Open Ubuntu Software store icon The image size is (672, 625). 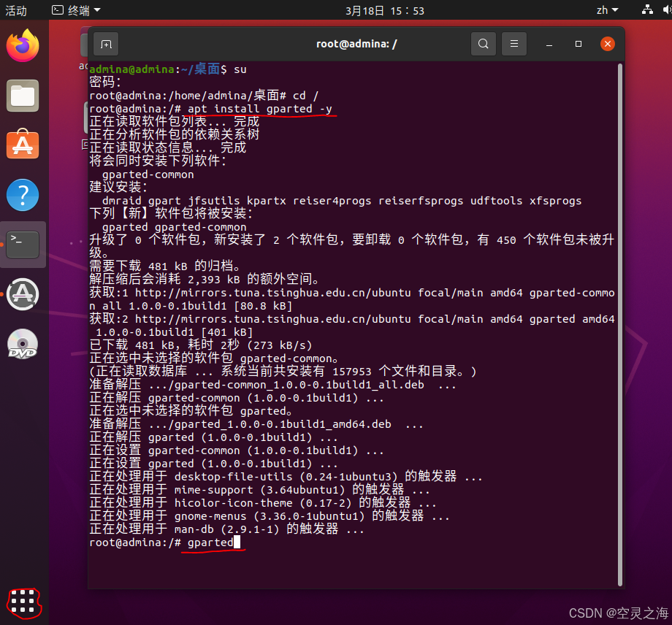tap(23, 145)
